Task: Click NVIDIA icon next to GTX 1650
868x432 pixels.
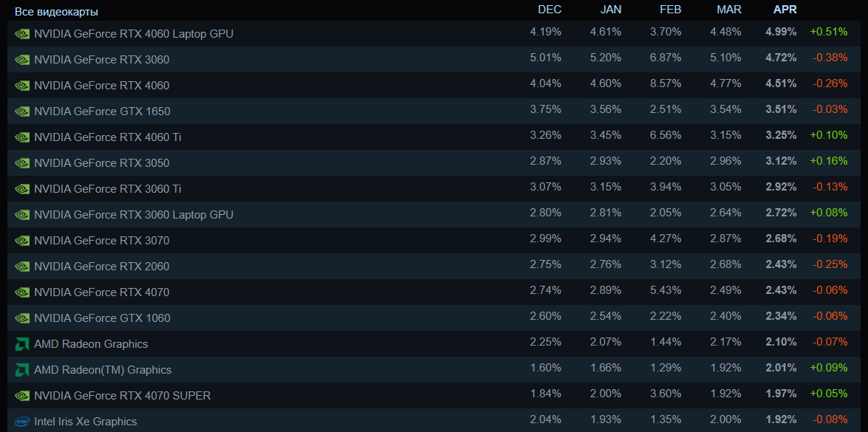Action: pyautogui.click(x=22, y=111)
